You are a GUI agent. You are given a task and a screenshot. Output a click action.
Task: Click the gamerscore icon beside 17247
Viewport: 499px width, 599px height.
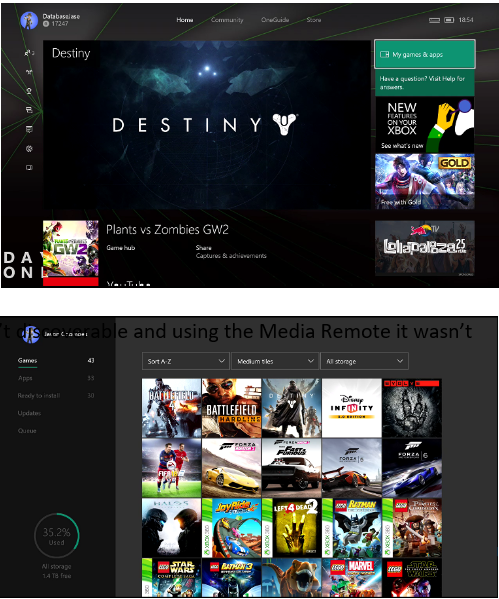(x=46, y=24)
